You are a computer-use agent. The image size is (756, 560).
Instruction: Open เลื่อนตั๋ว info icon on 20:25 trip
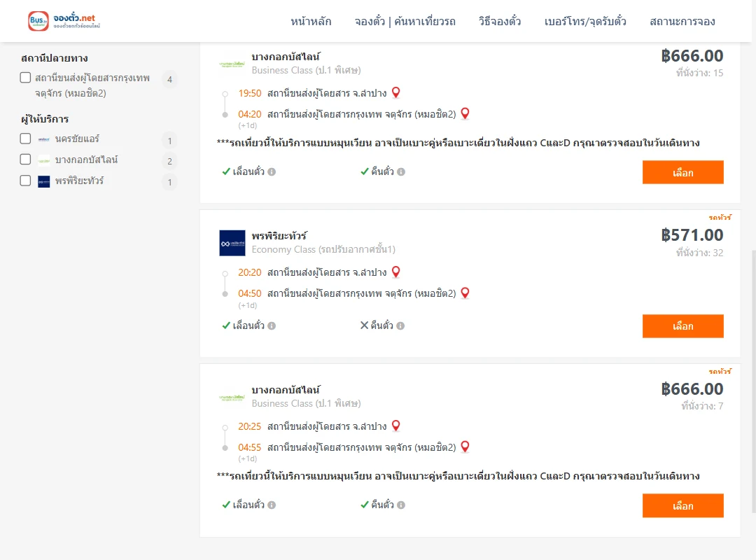tap(272, 505)
